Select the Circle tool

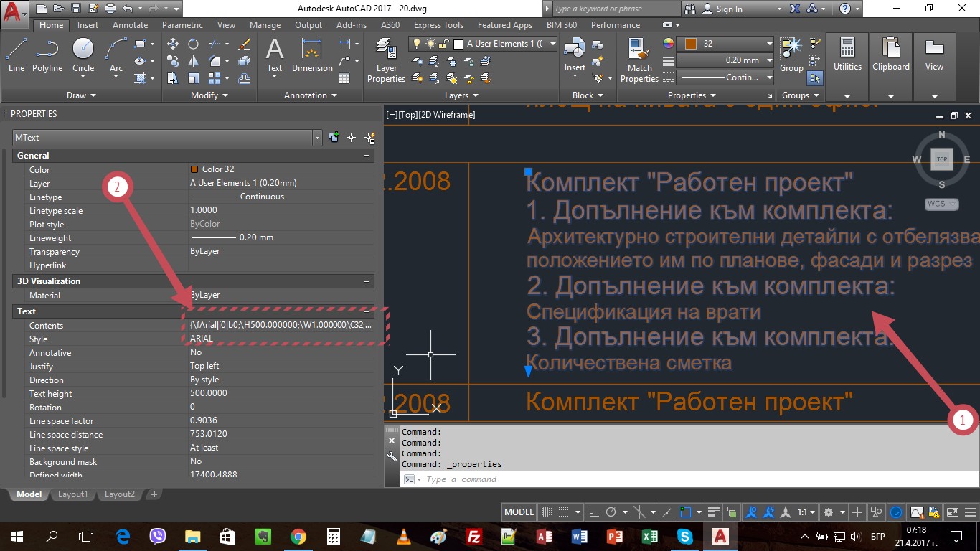[83, 56]
